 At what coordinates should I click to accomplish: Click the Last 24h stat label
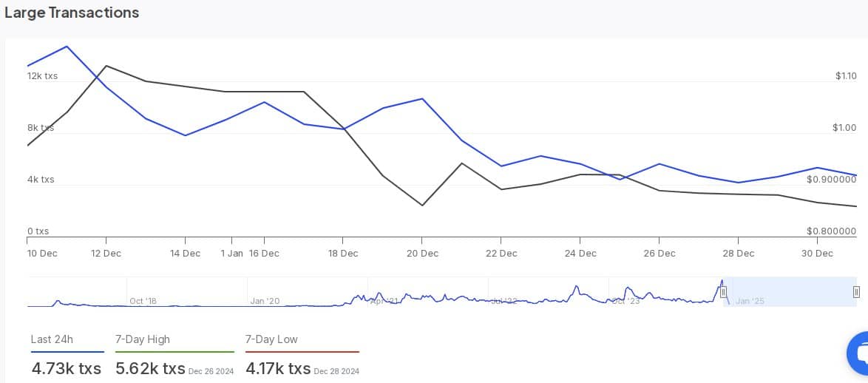point(52,339)
